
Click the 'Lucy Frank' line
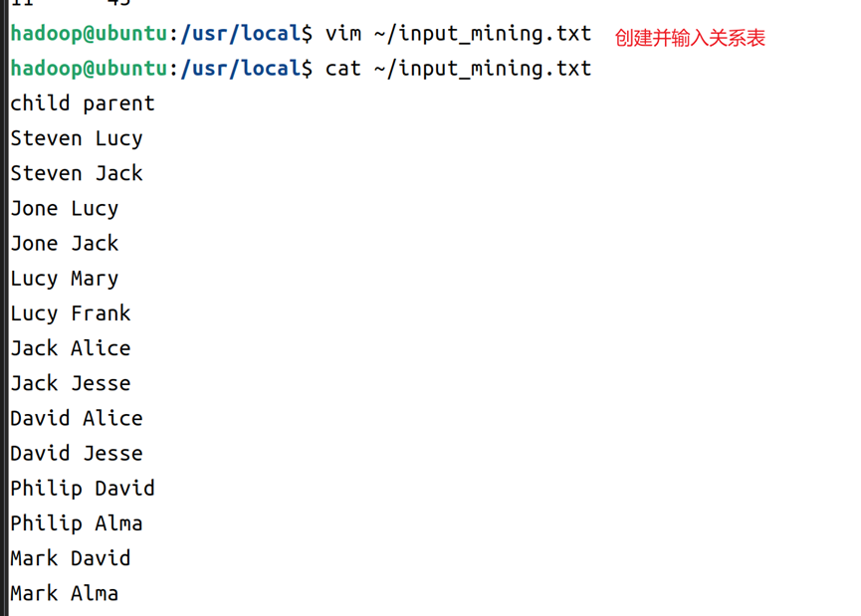(x=71, y=314)
